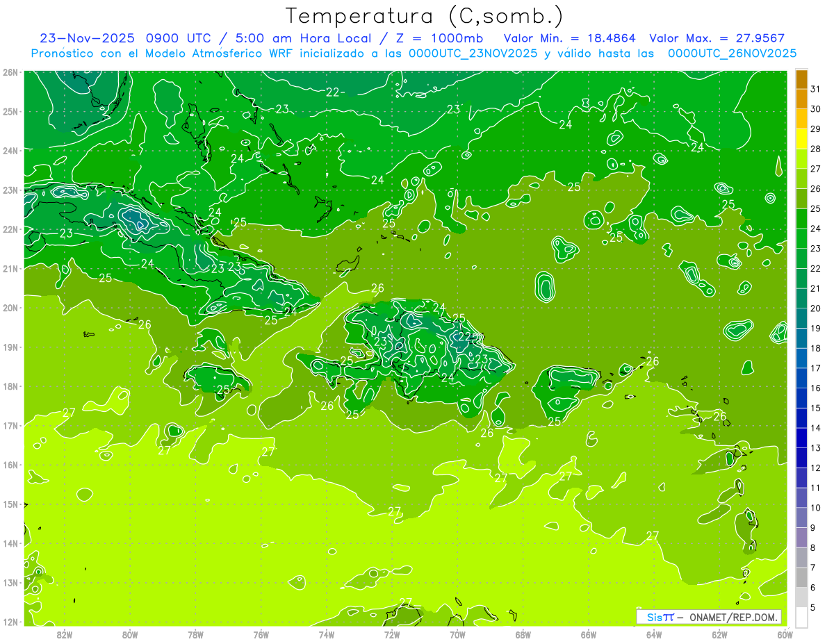The height and width of the screenshot is (644, 834).
Task: Click the 62W longitude axis label
Action: pos(719,634)
